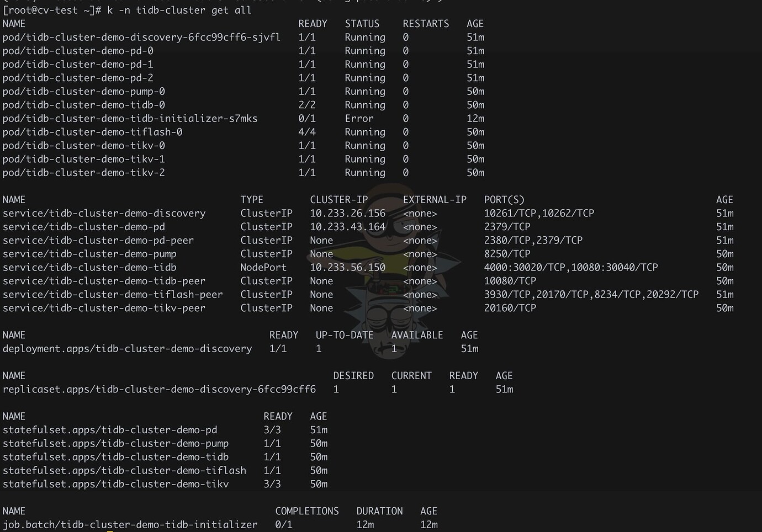The height and width of the screenshot is (532, 762).
Task: Click the replicaset.apps discovery-6fcc99cff6 entry
Action: click(x=159, y=390)
